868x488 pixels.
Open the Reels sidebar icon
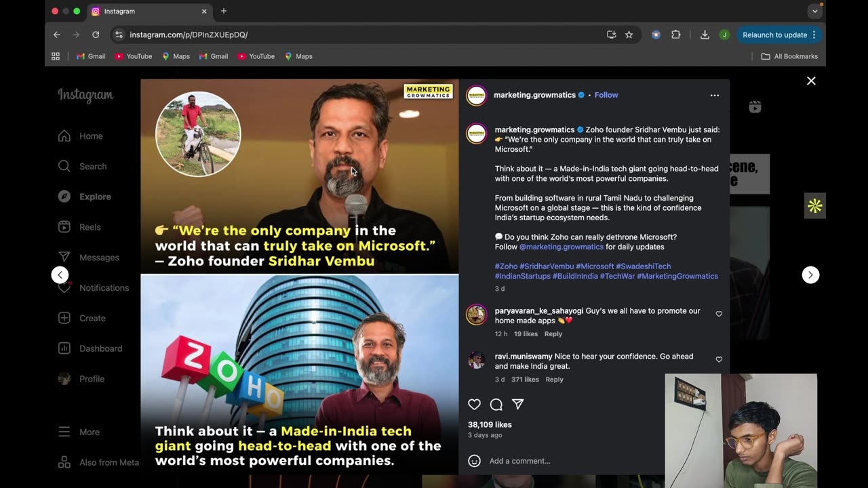64,227
